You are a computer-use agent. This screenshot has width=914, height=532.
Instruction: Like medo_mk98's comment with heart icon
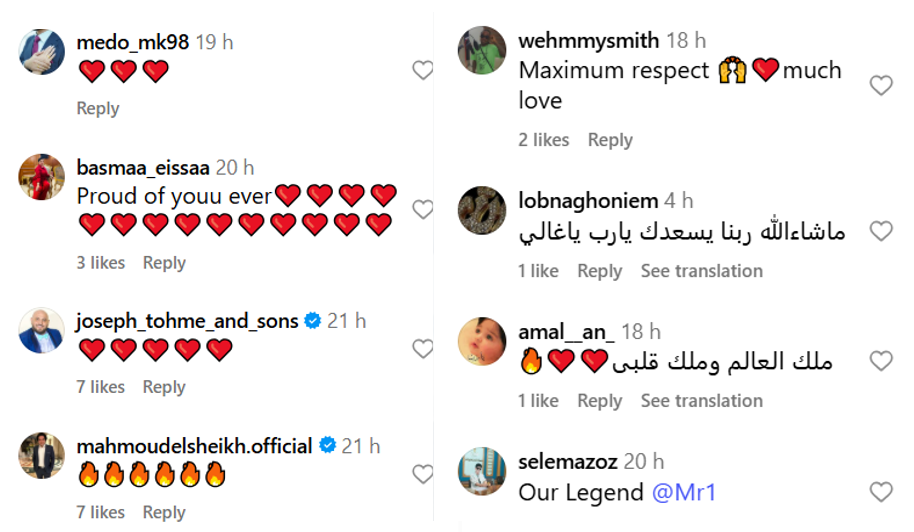click(x=423, y=70)
